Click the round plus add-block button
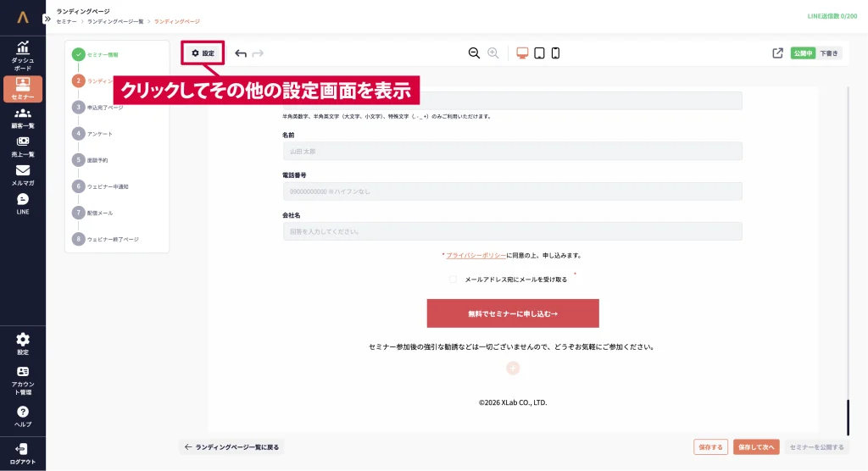This screenshot has height=471, width=868. tap(513, 368)
